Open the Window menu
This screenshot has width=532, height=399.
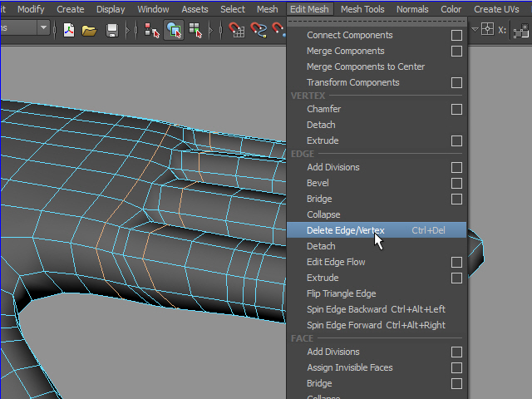coord(153,9)
